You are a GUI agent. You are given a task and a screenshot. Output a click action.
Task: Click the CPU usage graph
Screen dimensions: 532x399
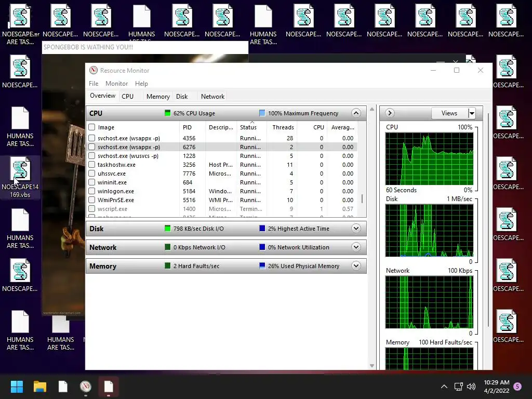coord(429,159)
